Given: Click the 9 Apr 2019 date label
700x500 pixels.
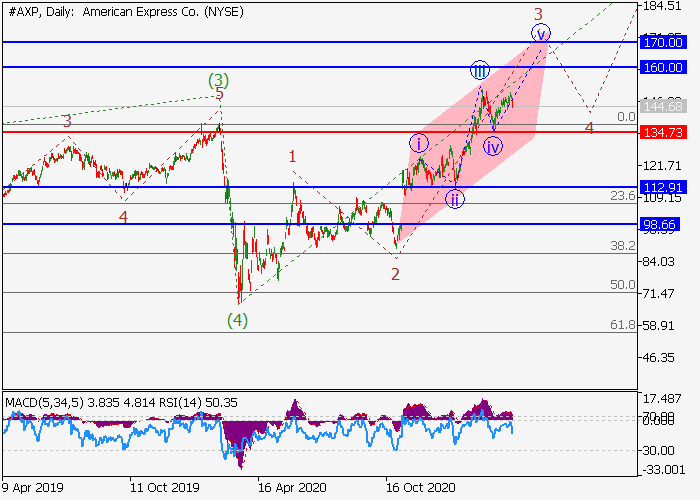Looking at the screenshot, I should click(33, 487).
